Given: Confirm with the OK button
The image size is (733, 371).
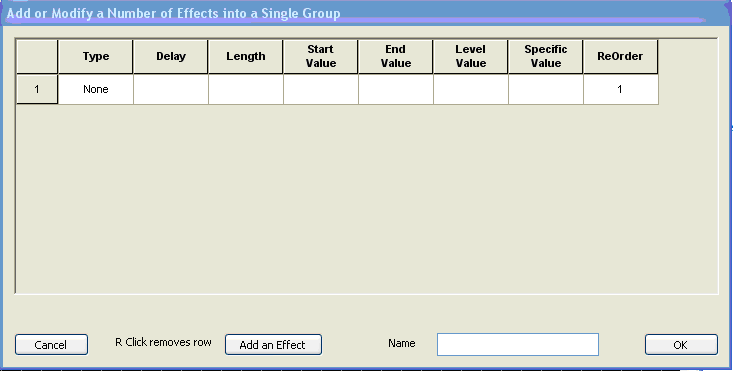Looking at the screenshot, I should click(x=681, y=344).
